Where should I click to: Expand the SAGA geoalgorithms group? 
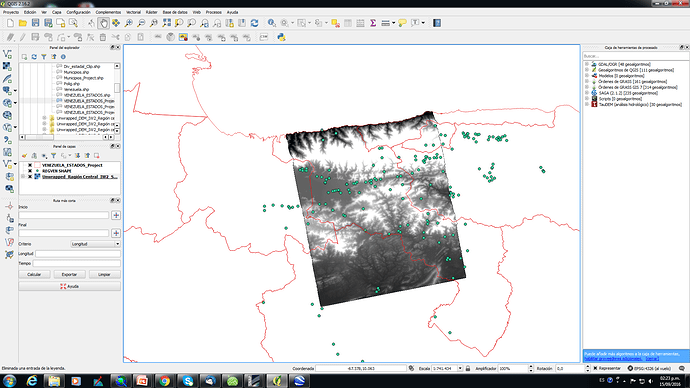pyautogui.click(x=587, y=93)
